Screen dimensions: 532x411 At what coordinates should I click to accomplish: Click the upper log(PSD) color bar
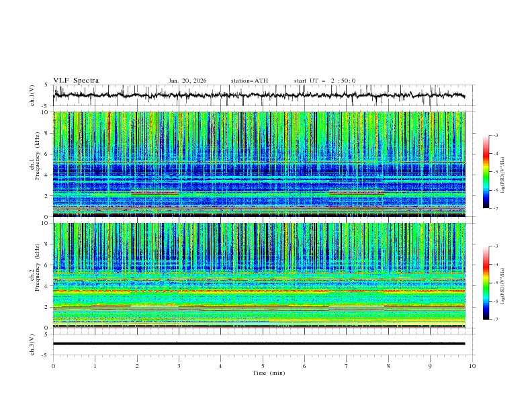tap(486, 172)
